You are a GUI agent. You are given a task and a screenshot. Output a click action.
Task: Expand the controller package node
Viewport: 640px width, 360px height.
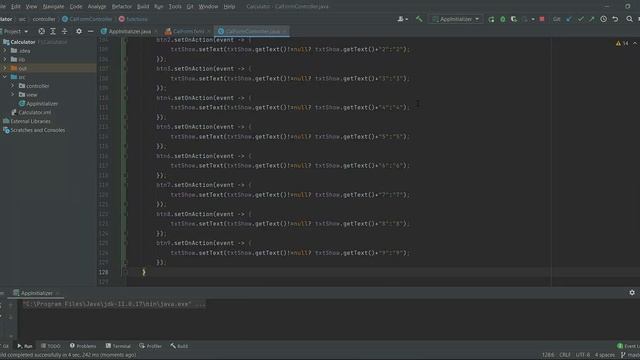pos(13,86)
